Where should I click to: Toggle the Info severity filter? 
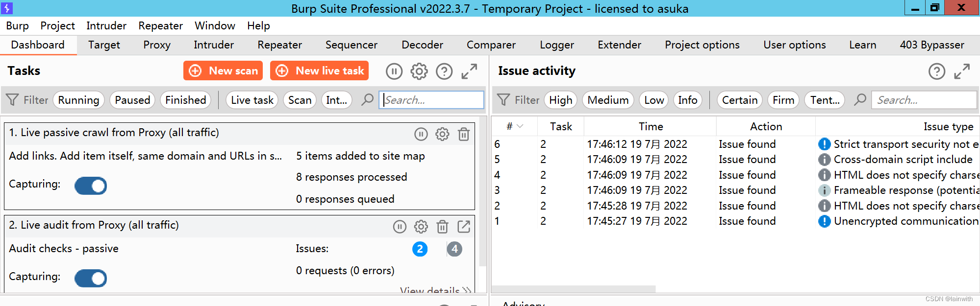click(x=687, y=100)
